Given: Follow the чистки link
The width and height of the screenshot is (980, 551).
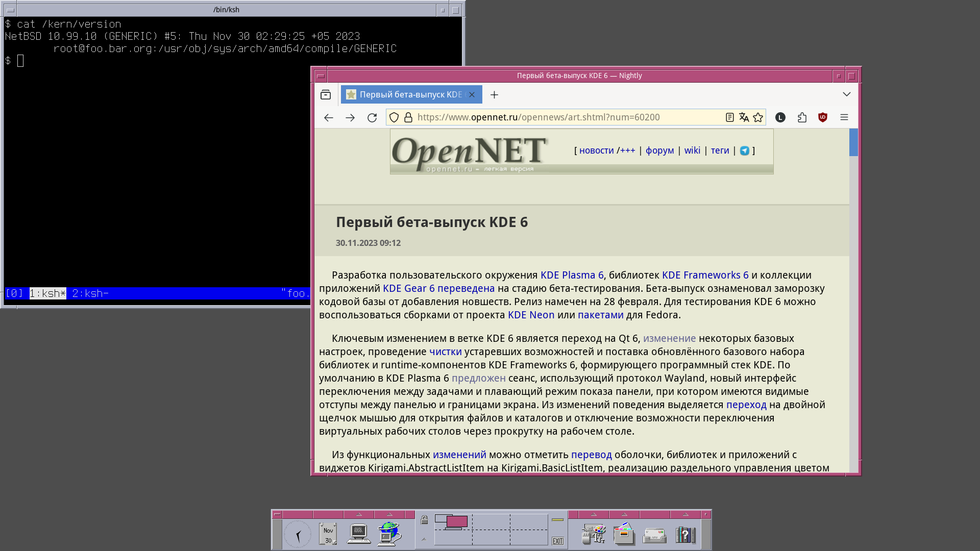Looking at the screenshot, I should (x=445, y=352).
